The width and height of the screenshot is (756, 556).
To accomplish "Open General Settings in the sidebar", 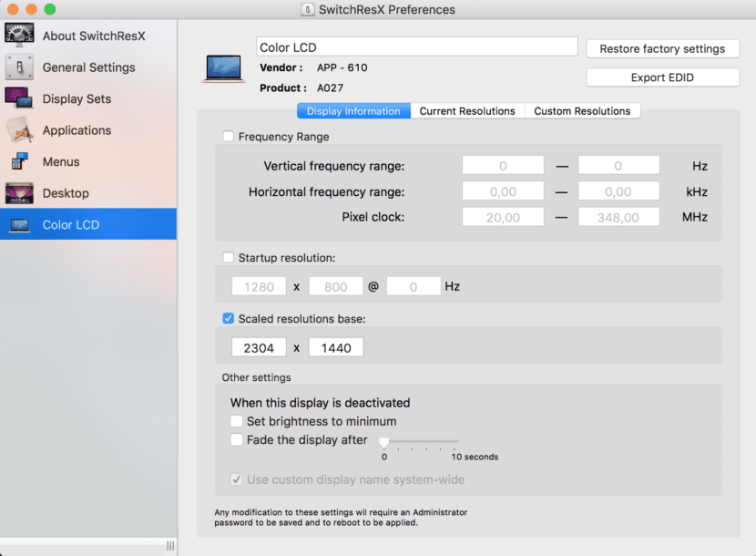I will (88, 67).
